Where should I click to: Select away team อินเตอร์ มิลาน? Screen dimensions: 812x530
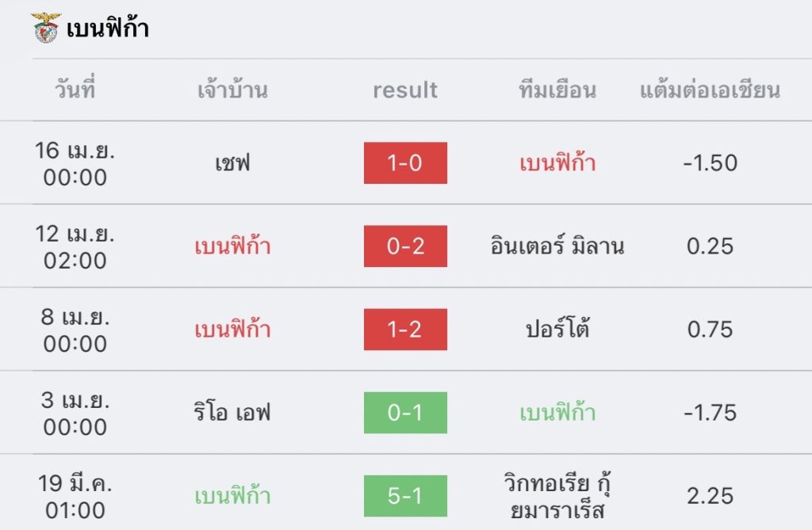coord(557,246)
